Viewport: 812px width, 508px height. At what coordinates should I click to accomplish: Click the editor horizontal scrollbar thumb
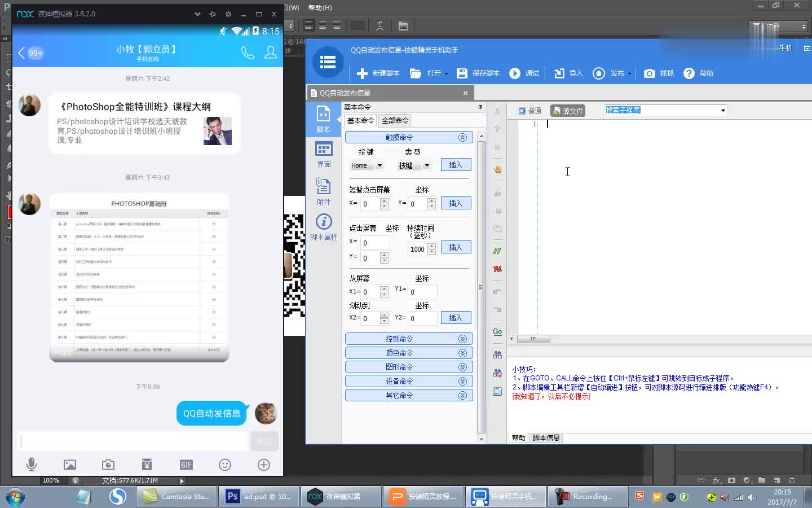pyautogui.click(x=533, y=339)
